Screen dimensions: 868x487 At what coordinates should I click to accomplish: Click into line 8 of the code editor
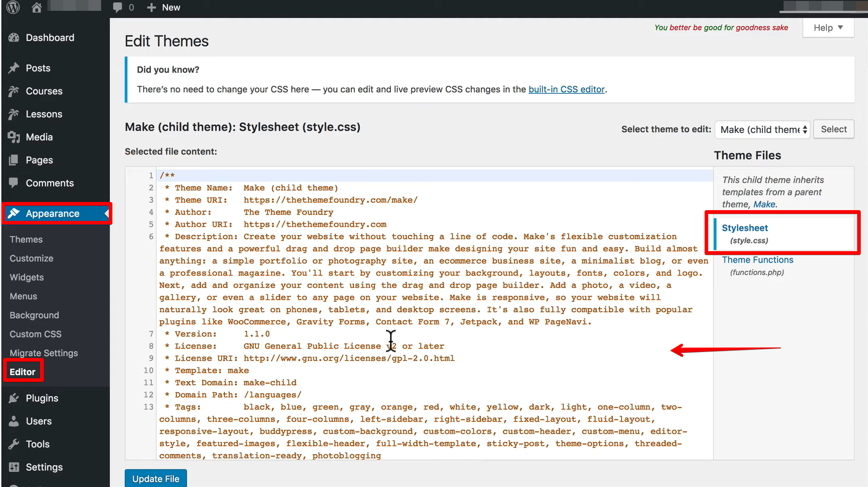(316, 346)
